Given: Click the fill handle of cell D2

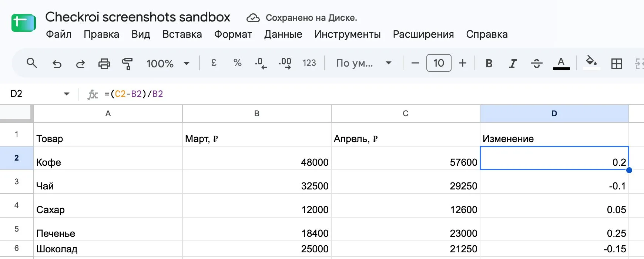Looking at the screenshot, I should pyautogui.click(x=629, y=170).
